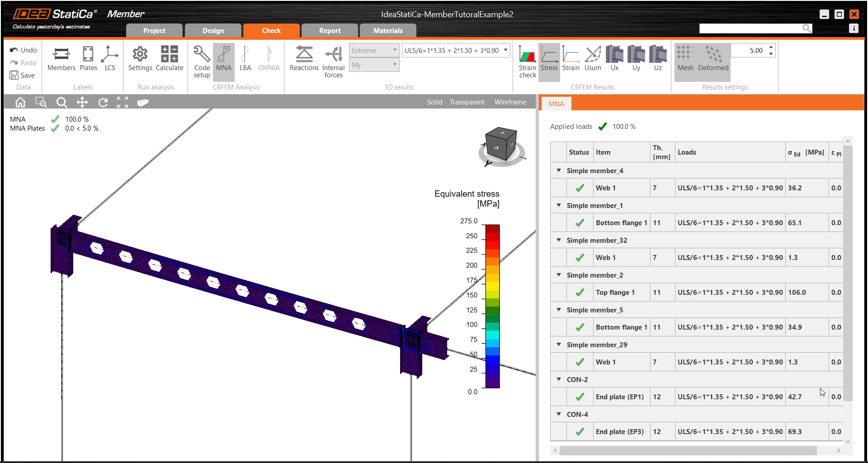Click the search magnifier icon
The image size is (868, 463).
(x=807, y=28)
